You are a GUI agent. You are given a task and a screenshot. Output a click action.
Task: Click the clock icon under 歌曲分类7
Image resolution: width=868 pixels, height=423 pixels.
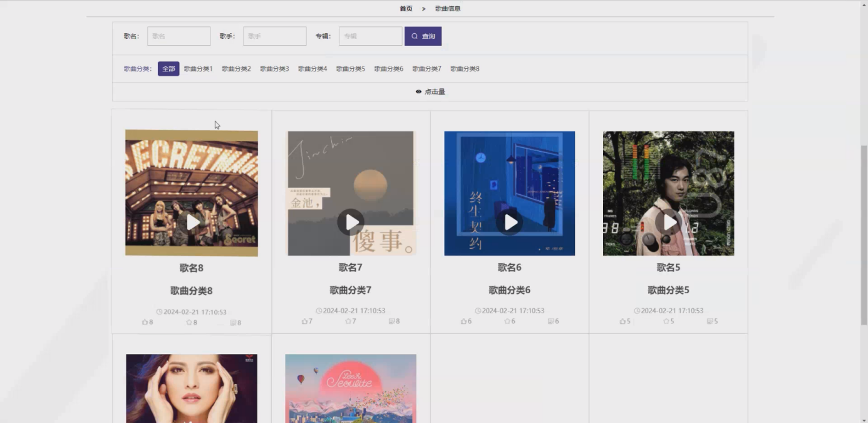(x=319, y=310)
